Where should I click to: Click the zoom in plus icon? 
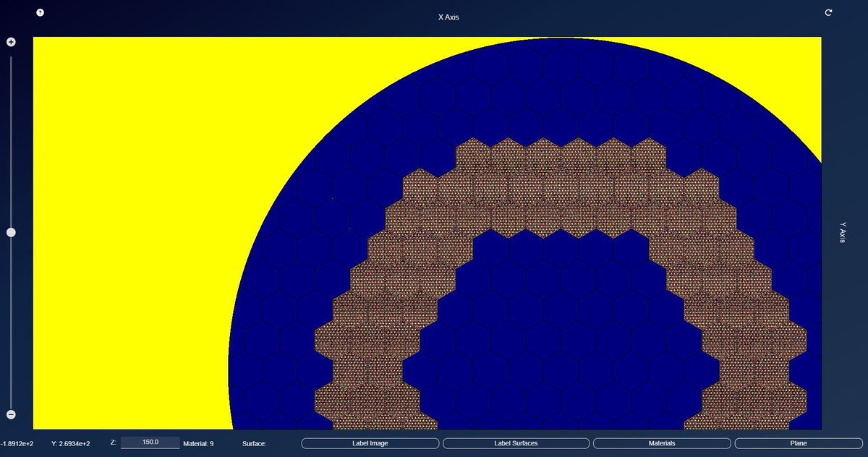[x=11, y=42]
